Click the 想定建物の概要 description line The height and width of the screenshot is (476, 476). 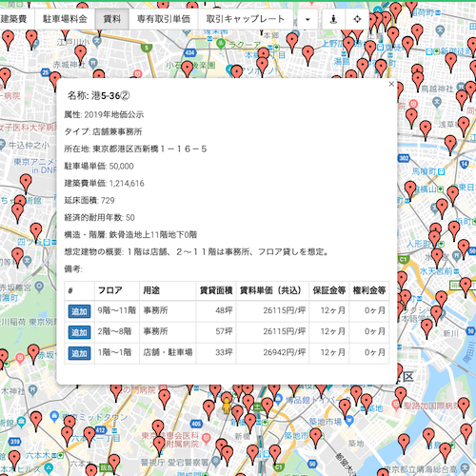click(x=196, y=251)
